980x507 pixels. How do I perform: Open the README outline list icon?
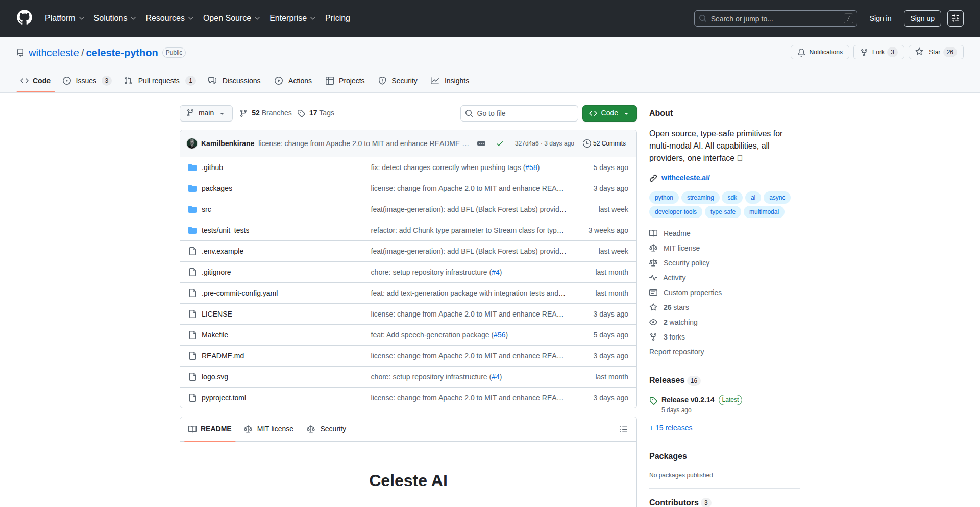(x=623, y=429)
